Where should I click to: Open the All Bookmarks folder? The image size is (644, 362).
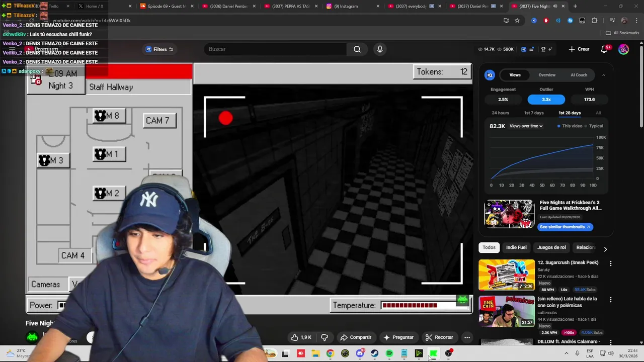coord(622,33)
